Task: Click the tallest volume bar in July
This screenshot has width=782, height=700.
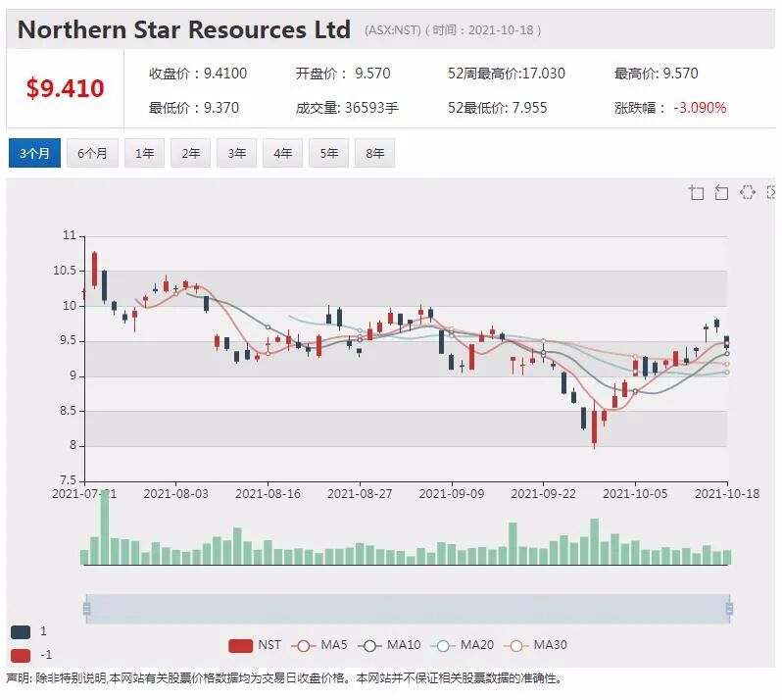Action: coord(105,527)
